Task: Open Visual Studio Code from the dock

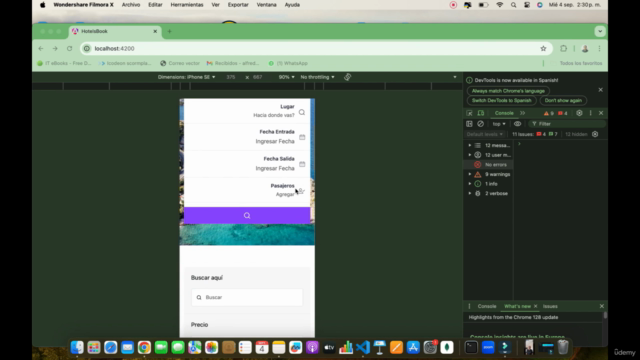Action: click(362, 347)
